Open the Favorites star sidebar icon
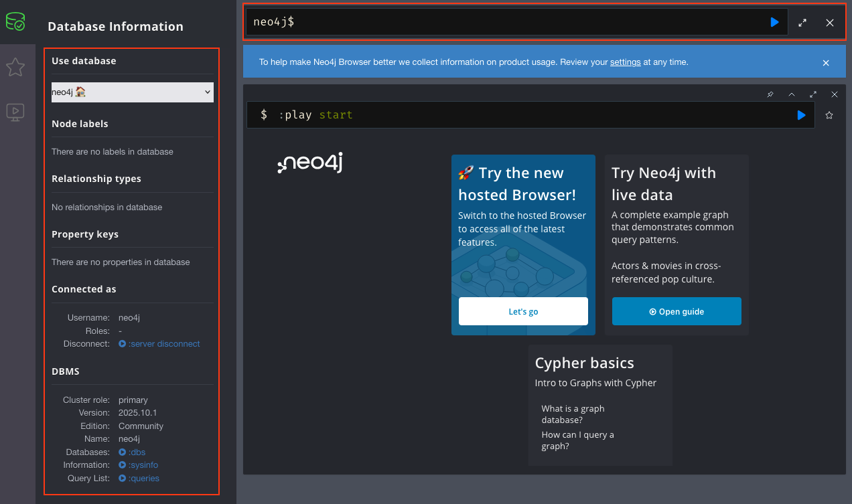Viewport: 852px width, 504px height. point(15,67)
